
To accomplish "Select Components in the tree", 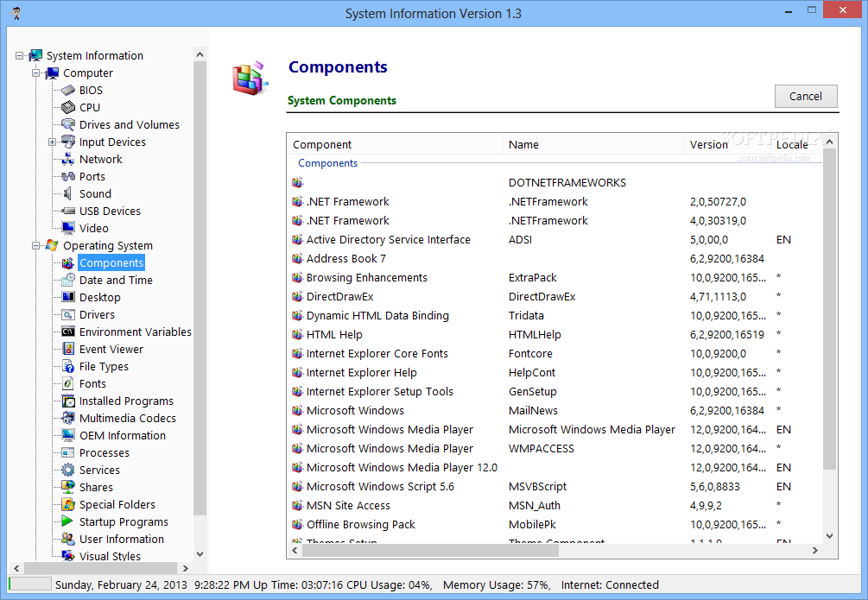I will point(111,263).
